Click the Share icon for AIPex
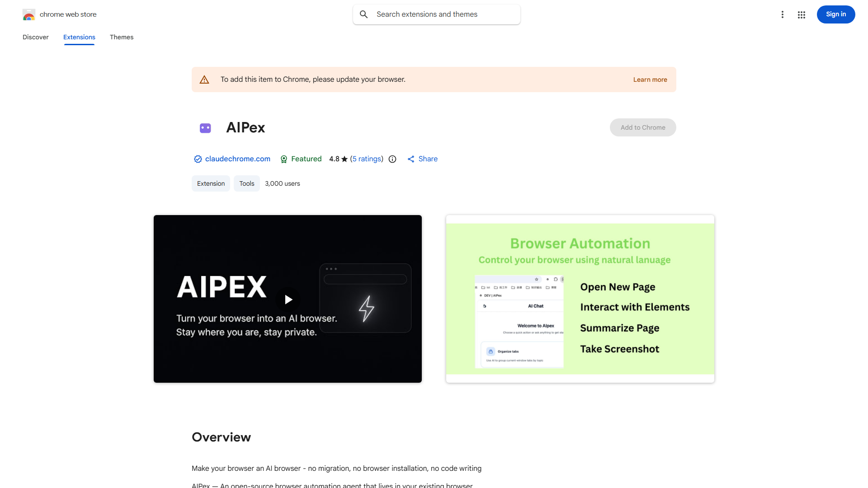 tap(411, 159)
